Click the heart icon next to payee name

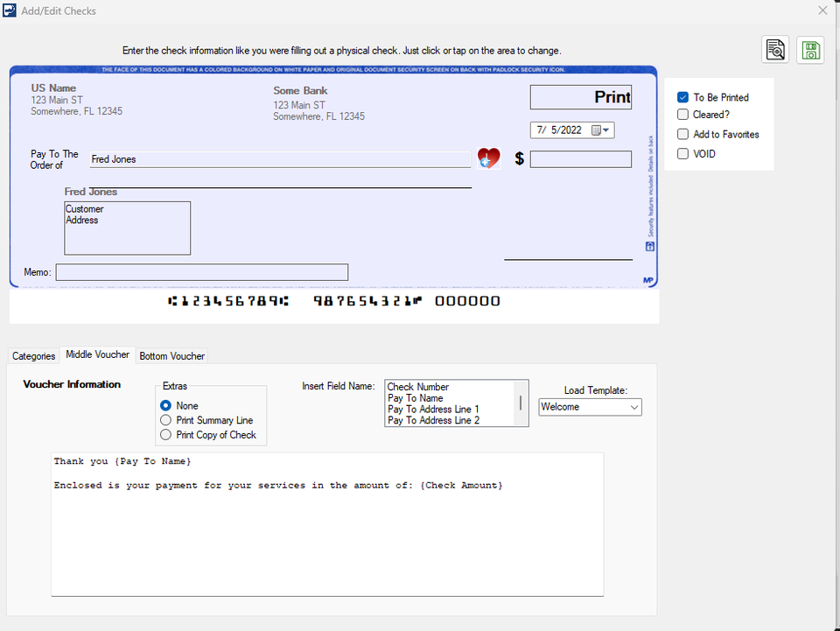click(x=488, y=158)
